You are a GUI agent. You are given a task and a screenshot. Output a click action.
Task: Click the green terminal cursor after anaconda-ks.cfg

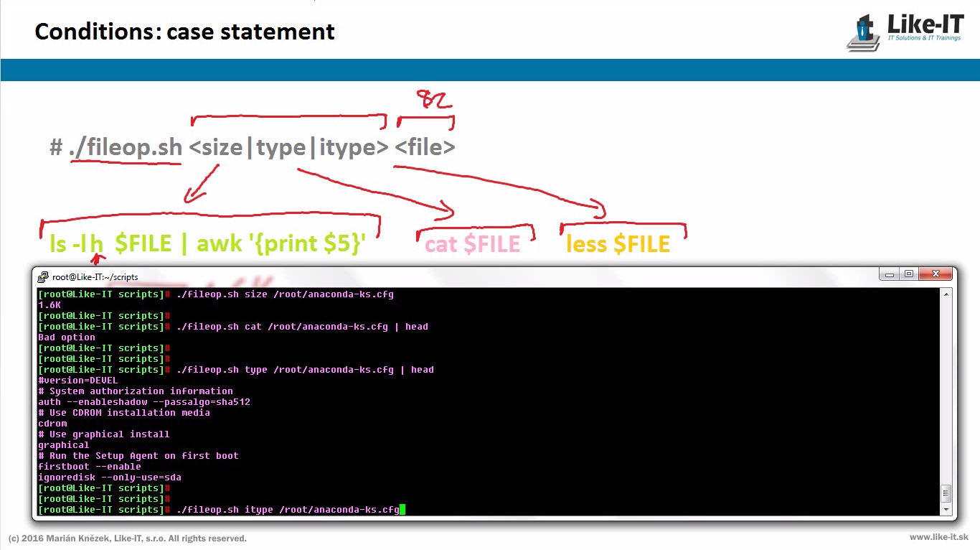click(x=402, y=510)
